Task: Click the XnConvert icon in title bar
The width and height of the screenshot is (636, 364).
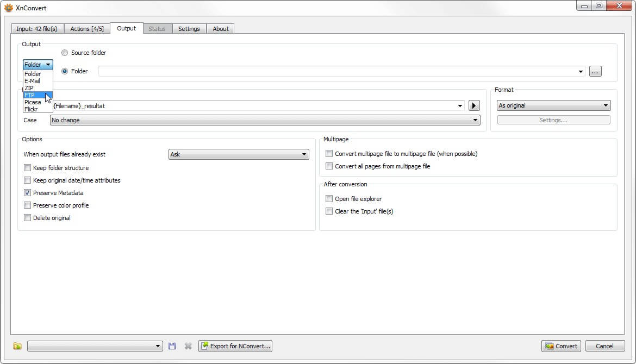Action: click(9, 8)
